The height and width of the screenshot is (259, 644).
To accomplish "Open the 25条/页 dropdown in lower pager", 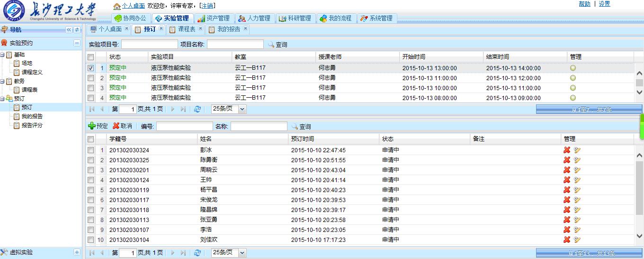I will pos(242,253).
